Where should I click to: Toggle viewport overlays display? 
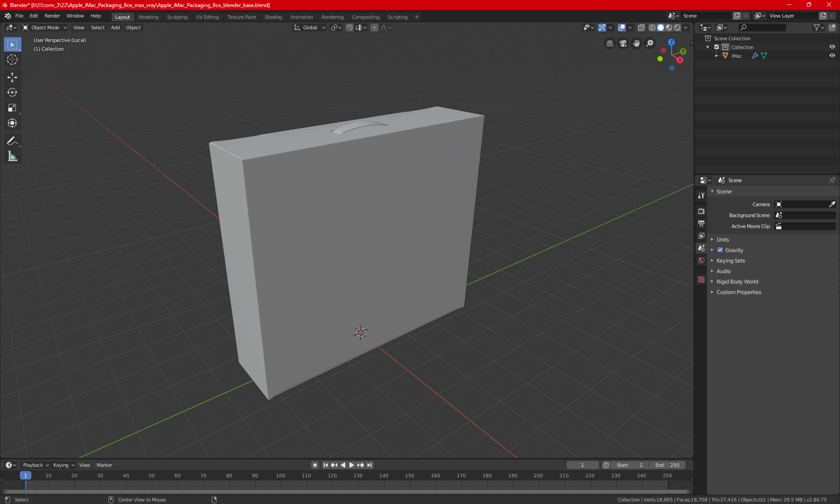pyautogui.click(x=622, y=28)
